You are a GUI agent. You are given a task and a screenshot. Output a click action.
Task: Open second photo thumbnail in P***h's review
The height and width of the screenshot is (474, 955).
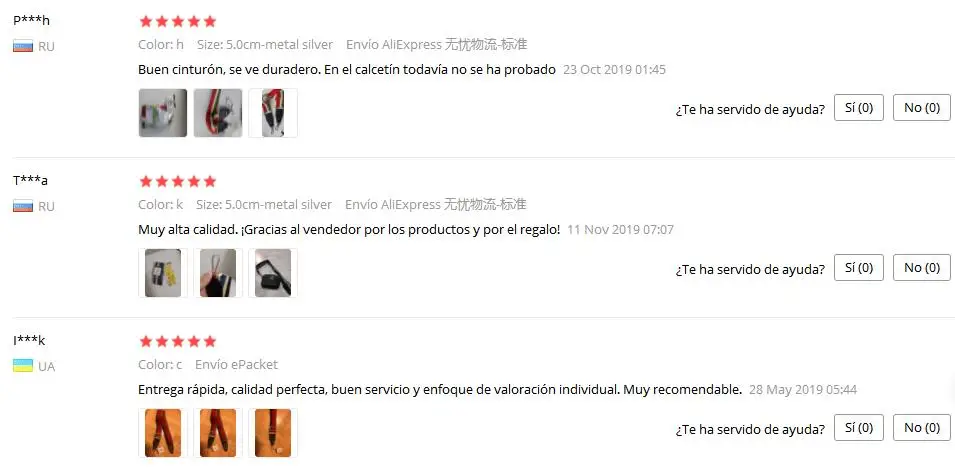[218, 113]
